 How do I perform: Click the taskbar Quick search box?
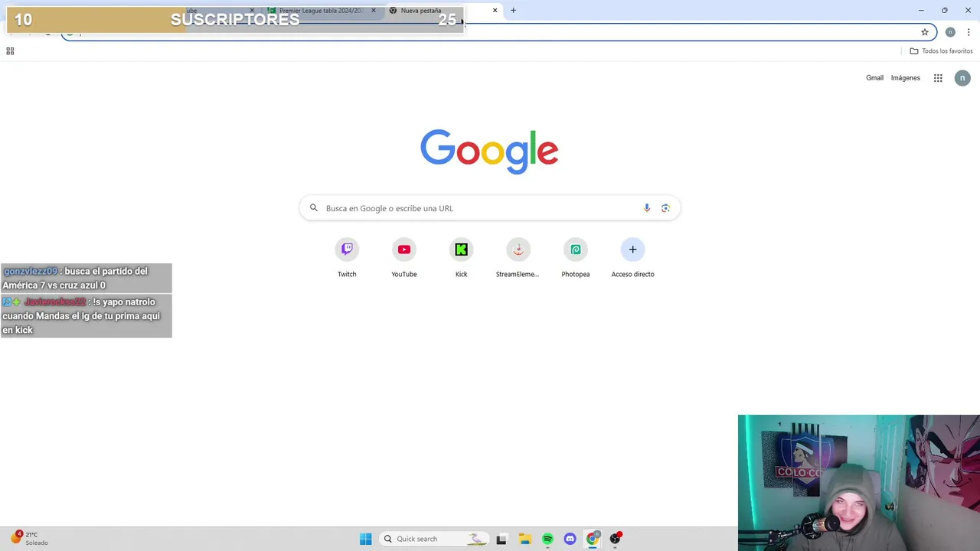click(x=435, y=539)
